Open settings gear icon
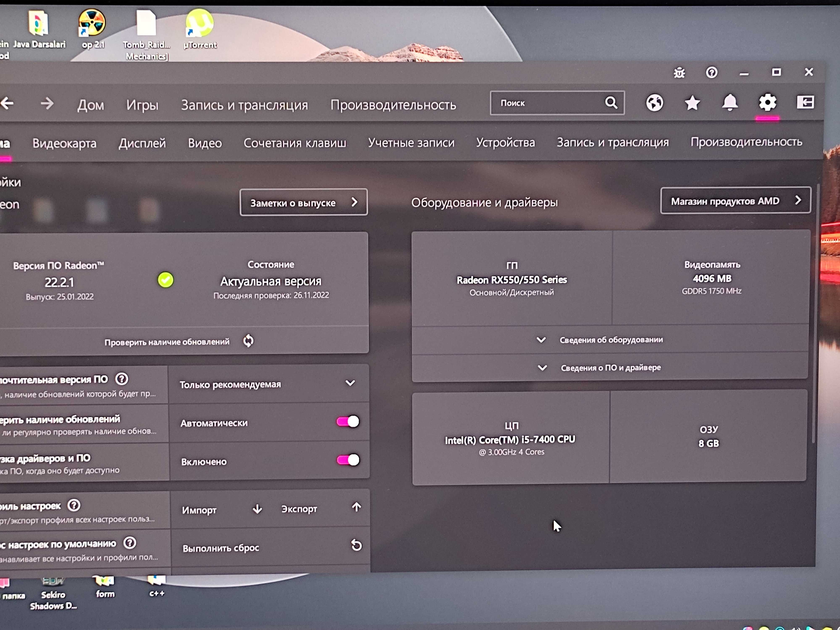 (x=768, y=102)
